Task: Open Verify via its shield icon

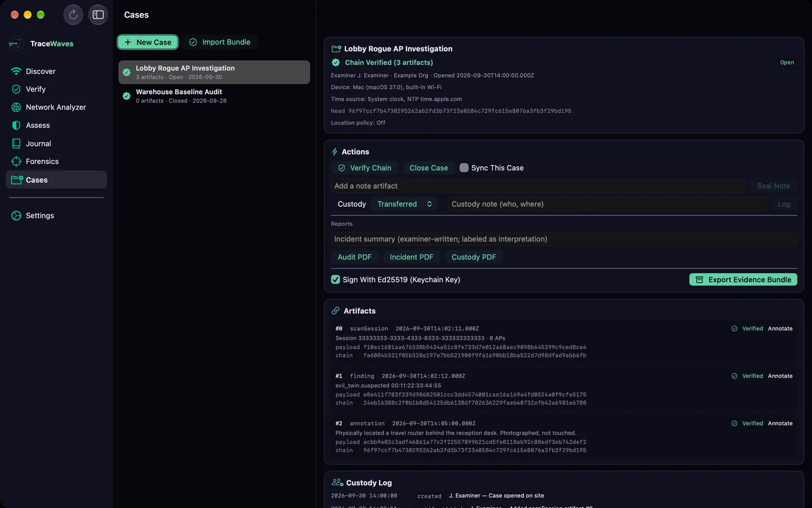Action: (16, 89)
